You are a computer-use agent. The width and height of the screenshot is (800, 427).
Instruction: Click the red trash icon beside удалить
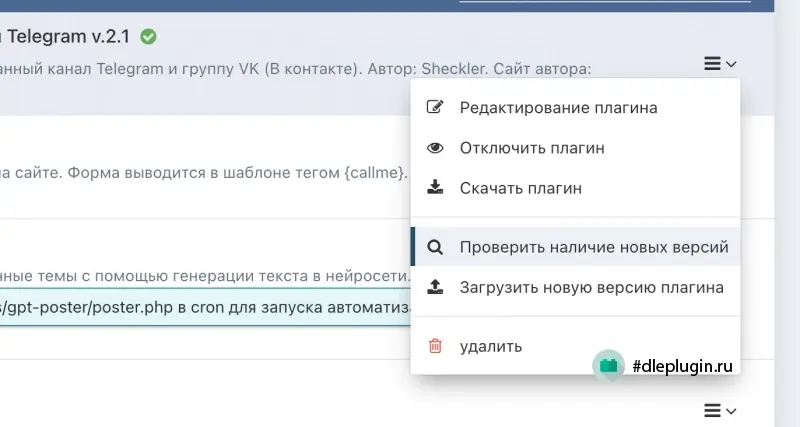pos(435,346)
